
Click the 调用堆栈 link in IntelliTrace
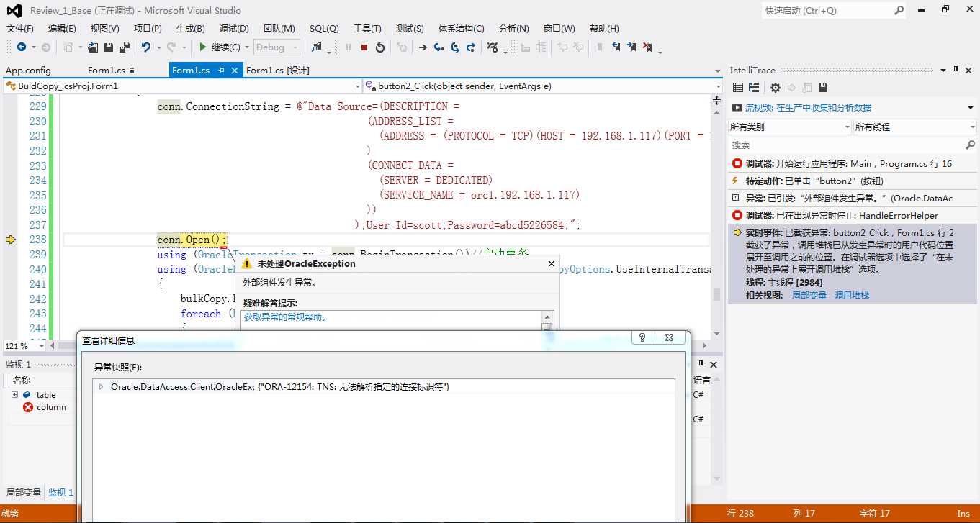852,296
